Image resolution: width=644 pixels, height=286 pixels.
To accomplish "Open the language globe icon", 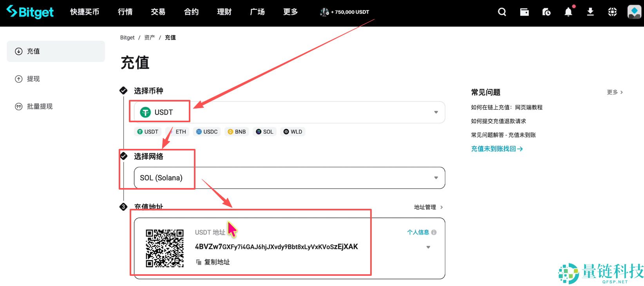I will [612, 12].
